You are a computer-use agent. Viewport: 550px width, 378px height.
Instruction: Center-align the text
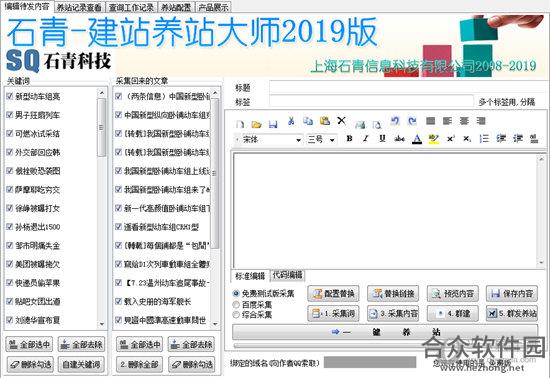pos(464,121)
